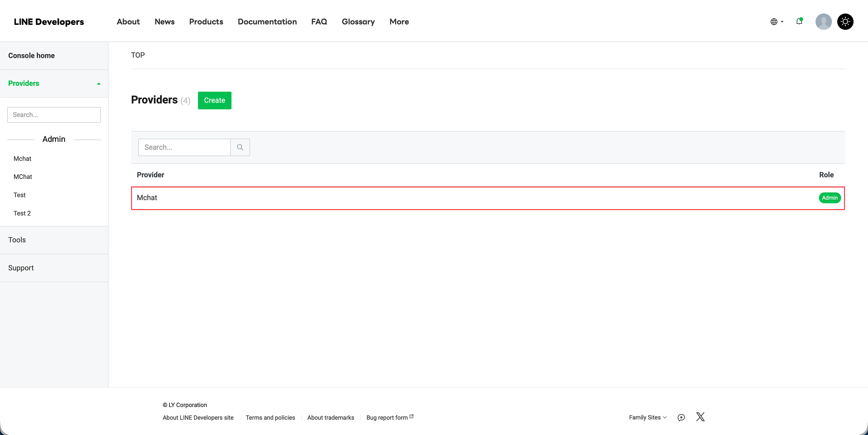Open the Terms and policies link
Image resolution: width=868 pixels, height=435 pixels.
(270, 417)
